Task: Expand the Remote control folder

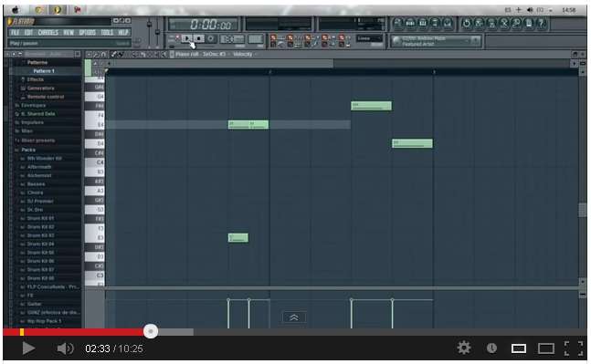Action: point(46,97)
